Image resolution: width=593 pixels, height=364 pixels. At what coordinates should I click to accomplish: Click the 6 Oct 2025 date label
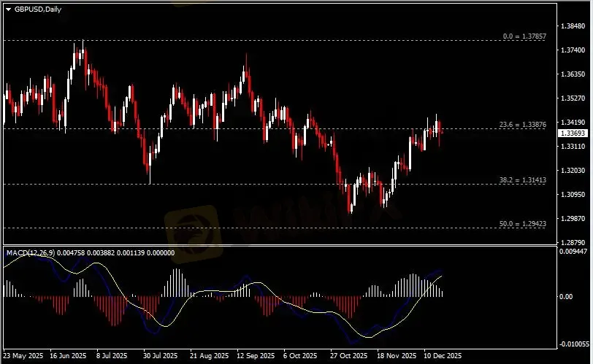pyautogui.click(x=300, y=356)
